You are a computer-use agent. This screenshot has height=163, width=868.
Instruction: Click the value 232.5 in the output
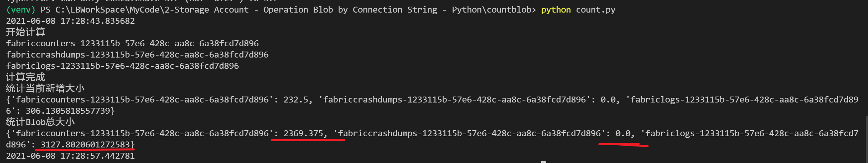click(295, 100)
